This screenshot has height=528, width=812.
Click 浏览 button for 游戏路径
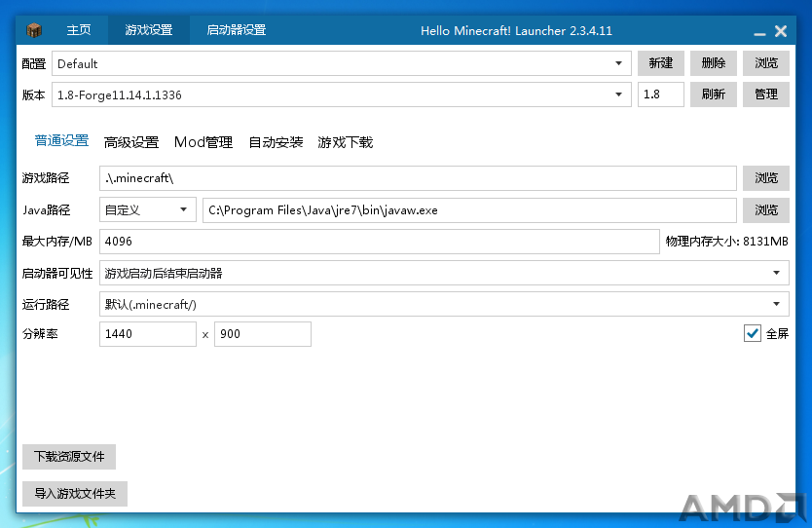pos(766,178)
